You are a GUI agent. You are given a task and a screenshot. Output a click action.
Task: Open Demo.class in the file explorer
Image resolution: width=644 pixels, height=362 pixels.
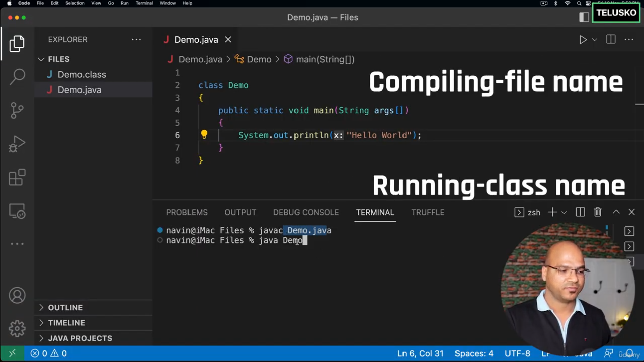[82, 74]
